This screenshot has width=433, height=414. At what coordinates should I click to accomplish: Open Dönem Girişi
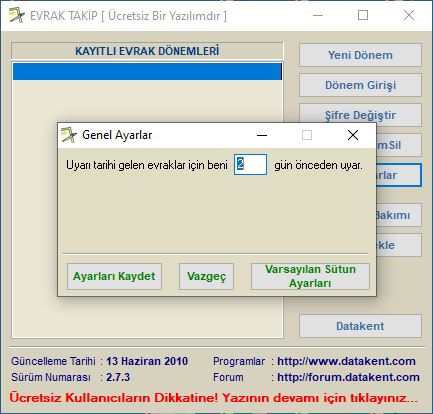tap(360, 85)
